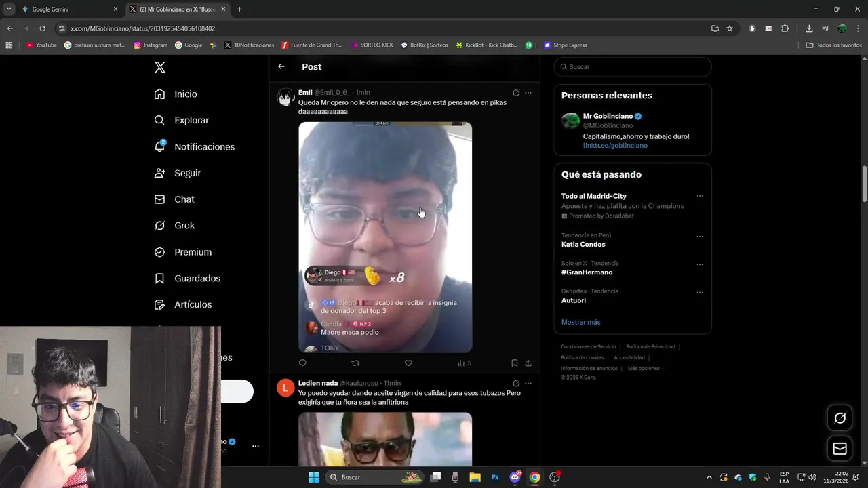This screenshot has height=488, width=868.
Task: Open Grok in the sidebar
Action: click(174, 226)
